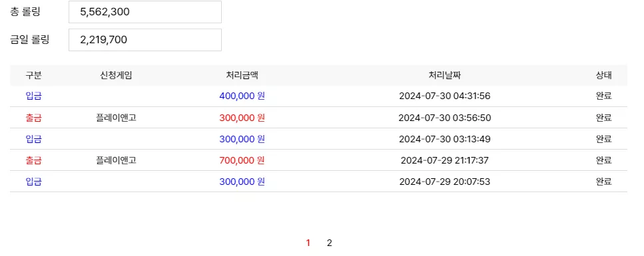
Task: Select the 400,000 원 deposit amount
Action: click(242, 96)
